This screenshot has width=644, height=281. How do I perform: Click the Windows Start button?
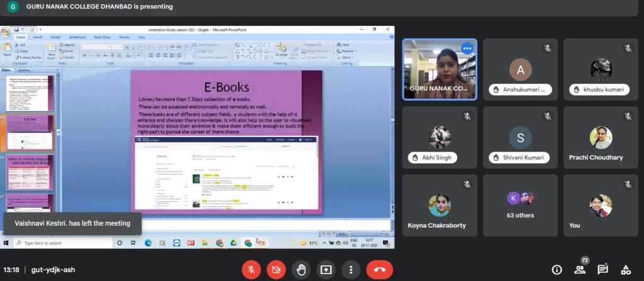(x=6, y=243)
